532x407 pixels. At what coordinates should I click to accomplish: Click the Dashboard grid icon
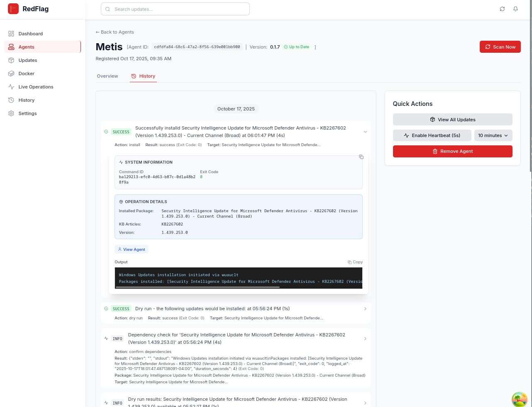[x=11, y=34]
